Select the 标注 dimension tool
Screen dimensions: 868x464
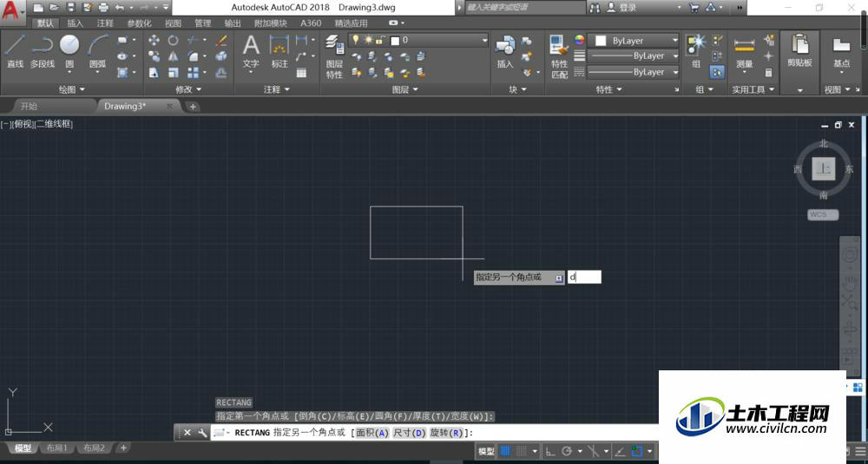tap(279, 51)
